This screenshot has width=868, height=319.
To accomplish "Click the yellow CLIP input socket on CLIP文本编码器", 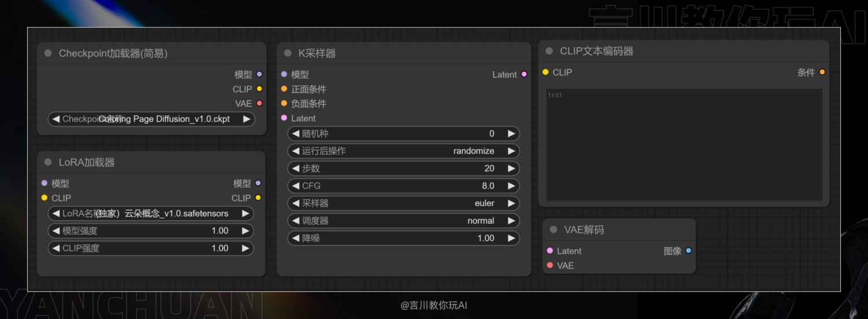I will (546, 72).
